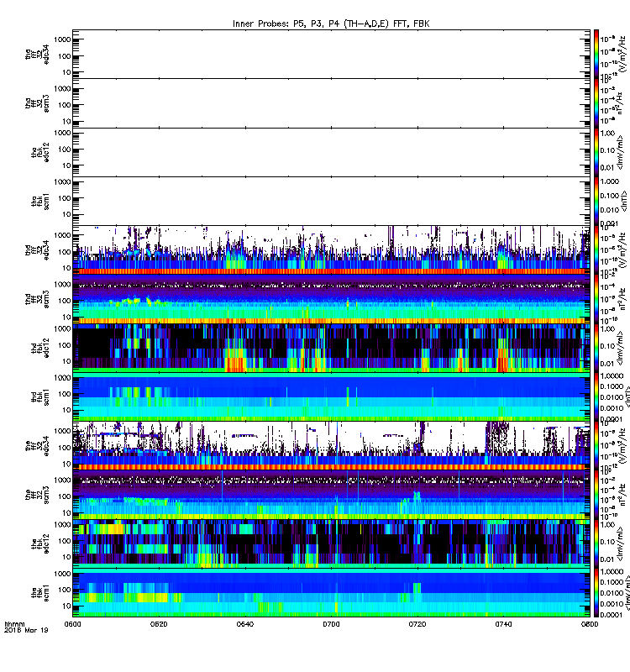This screenshot has width=630, height=672.
Task: Select the thd fff 32 scm3 panel label
Action: point(37,299)
